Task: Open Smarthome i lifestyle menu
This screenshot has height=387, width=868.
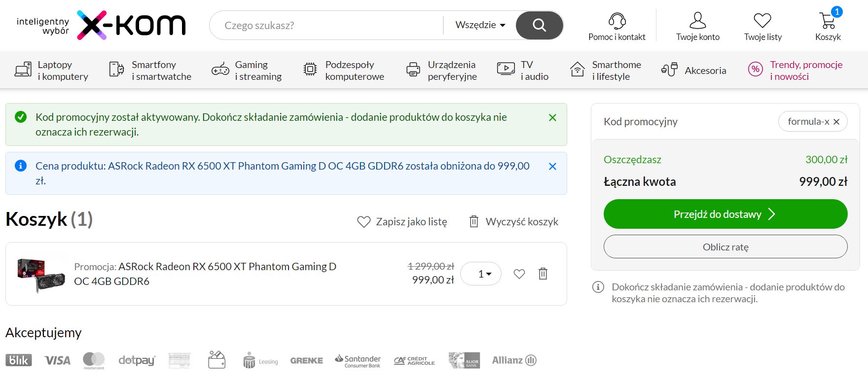Action: pyautogui.click(x=606, y=70)
